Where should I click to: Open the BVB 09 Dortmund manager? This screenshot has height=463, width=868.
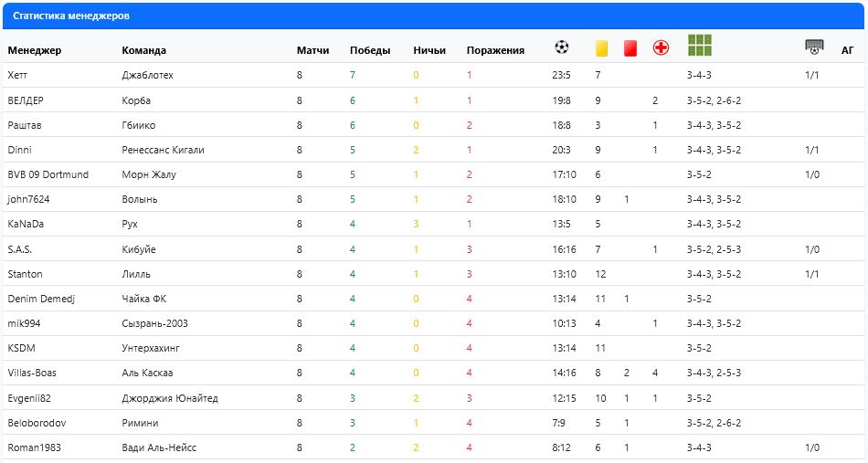coord(48,174)
